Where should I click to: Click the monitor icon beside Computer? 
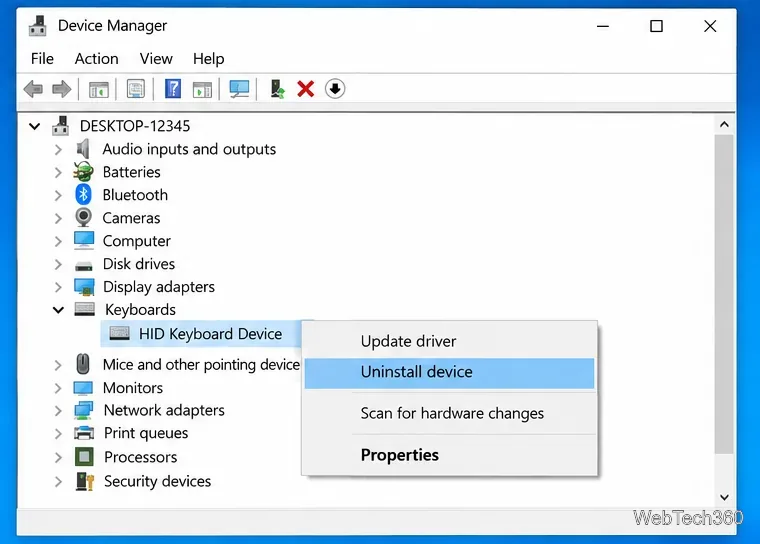point(84,240)
